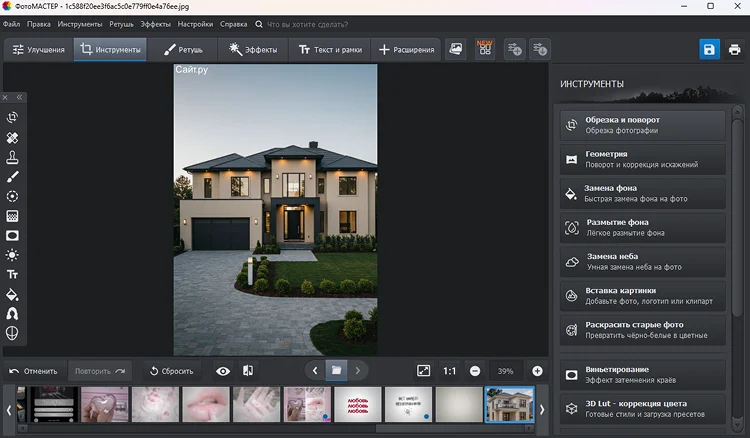Open the Инструменты menu in menu bar

(80, 24)
